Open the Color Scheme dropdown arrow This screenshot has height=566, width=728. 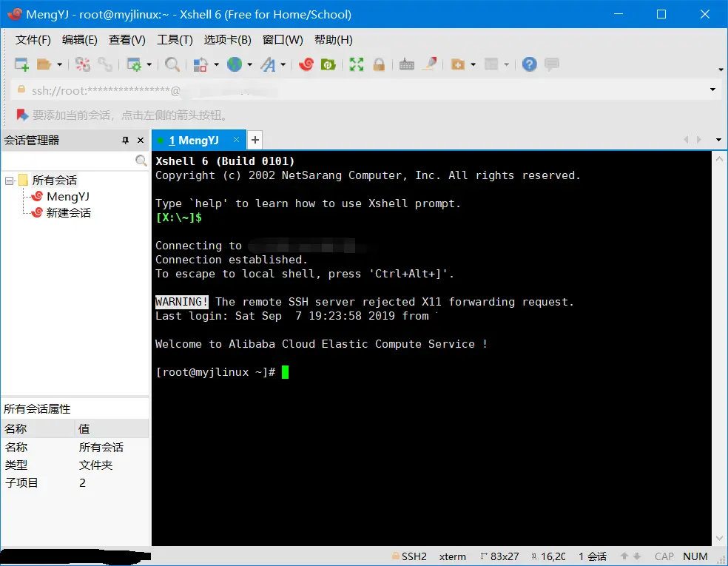coord(216,64)
